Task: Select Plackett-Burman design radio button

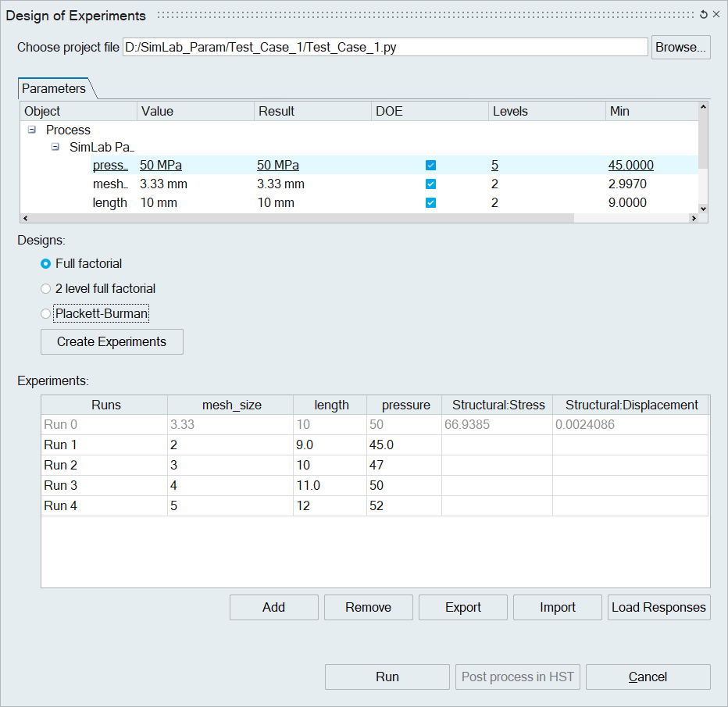Action: tap(46, 314)
